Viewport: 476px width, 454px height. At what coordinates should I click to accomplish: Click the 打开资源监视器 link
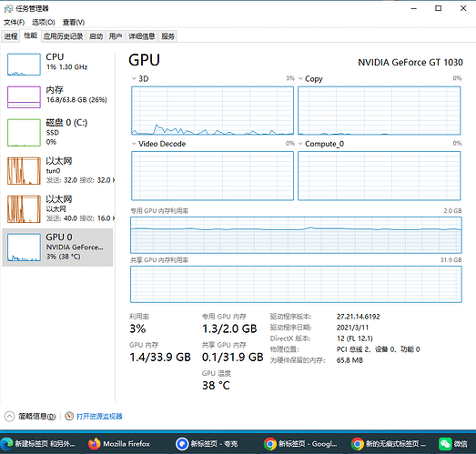click(99, 416)
